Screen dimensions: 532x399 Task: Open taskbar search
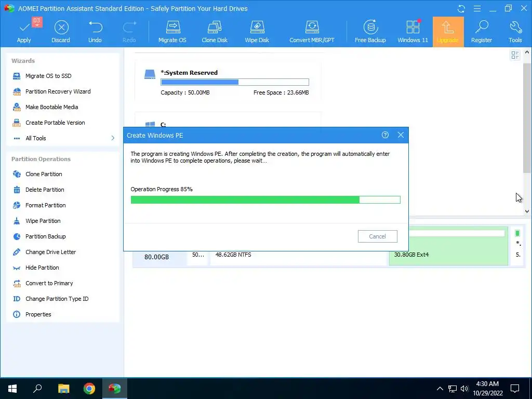[x=37, y=389]
